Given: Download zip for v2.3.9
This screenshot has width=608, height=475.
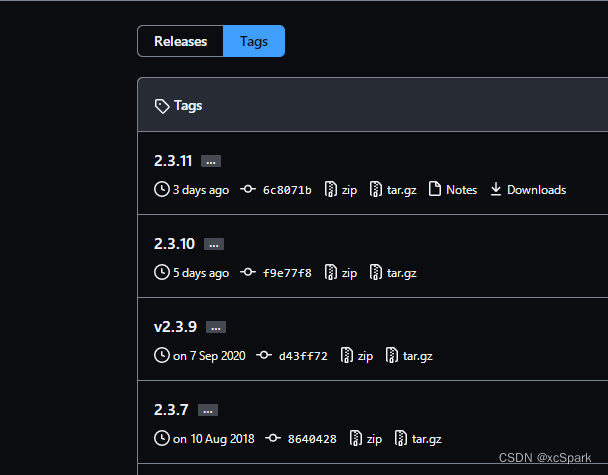Looking at the screenshot, I should point(365,356).
